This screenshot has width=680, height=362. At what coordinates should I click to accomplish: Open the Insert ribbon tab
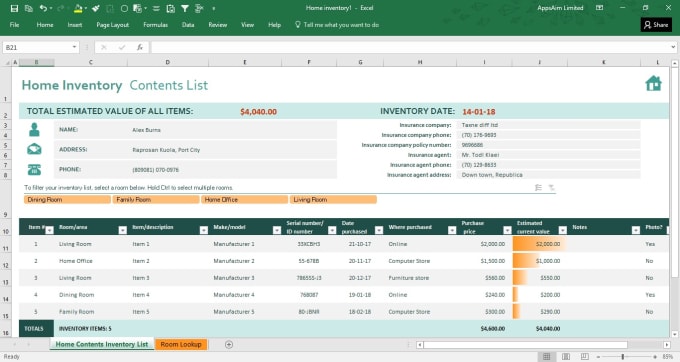tap(75, 25)
